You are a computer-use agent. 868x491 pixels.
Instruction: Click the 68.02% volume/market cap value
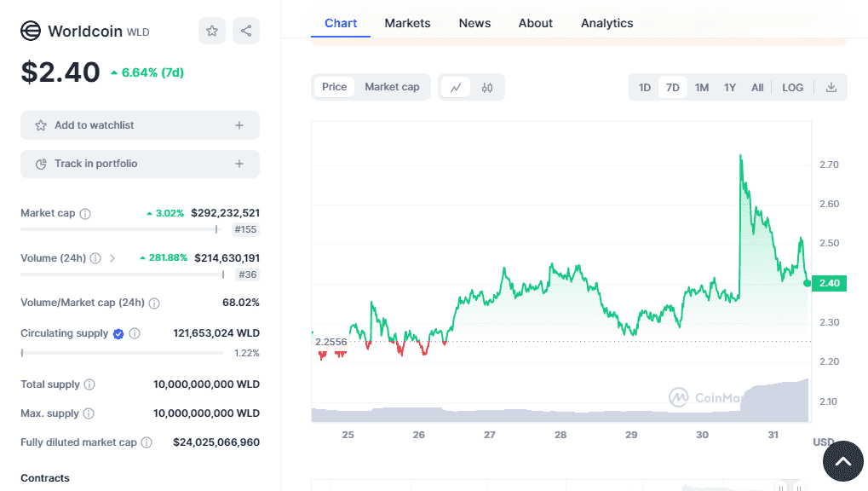241,303
